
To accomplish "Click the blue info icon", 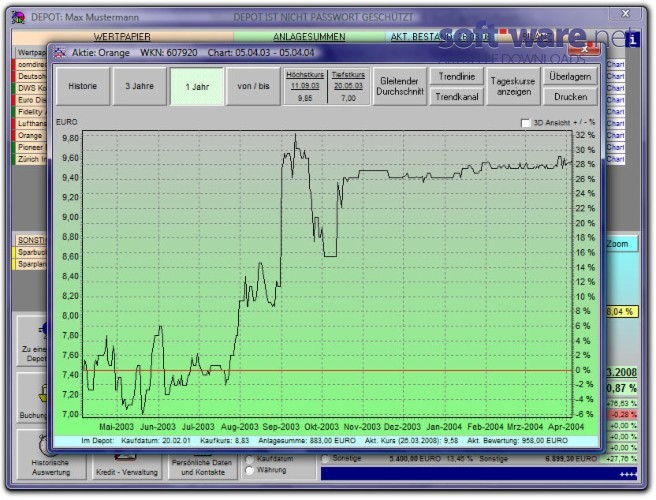I will (x=633, y=39).
